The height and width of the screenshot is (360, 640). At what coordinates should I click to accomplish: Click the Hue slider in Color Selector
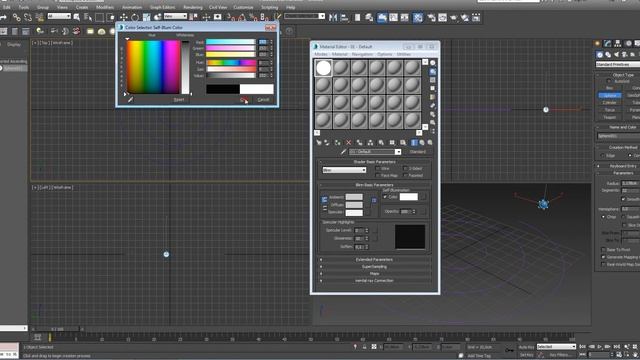[231, 62]
